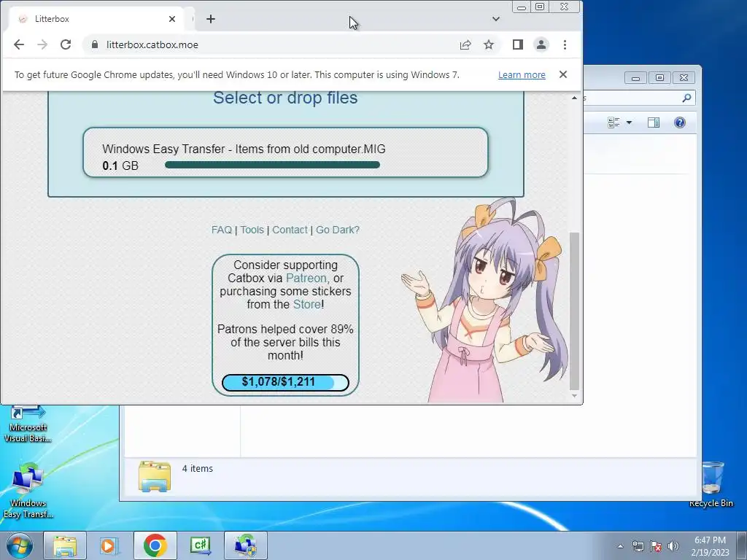The width and height of the screenshot is (747, 560).
Task: Click the Explorer search magnifier icon
Action: point(686,98)
